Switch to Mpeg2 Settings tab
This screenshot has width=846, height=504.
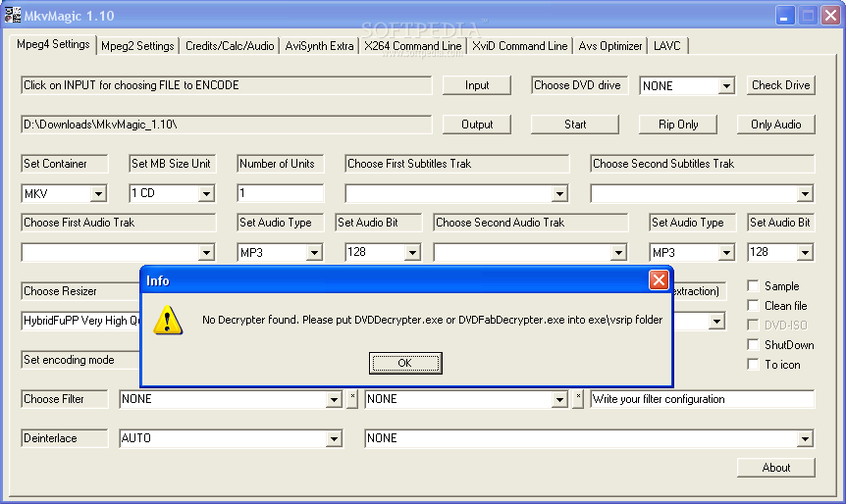click(137, 46)
